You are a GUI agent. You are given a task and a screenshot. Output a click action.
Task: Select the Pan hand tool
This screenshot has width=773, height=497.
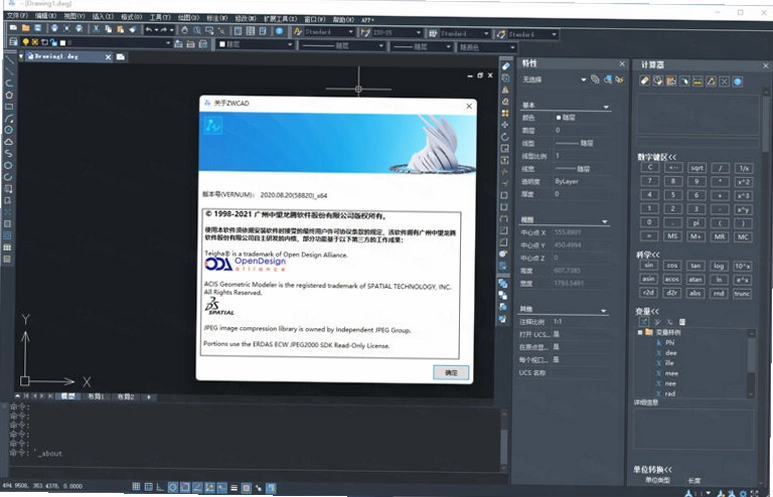(184, 31)
